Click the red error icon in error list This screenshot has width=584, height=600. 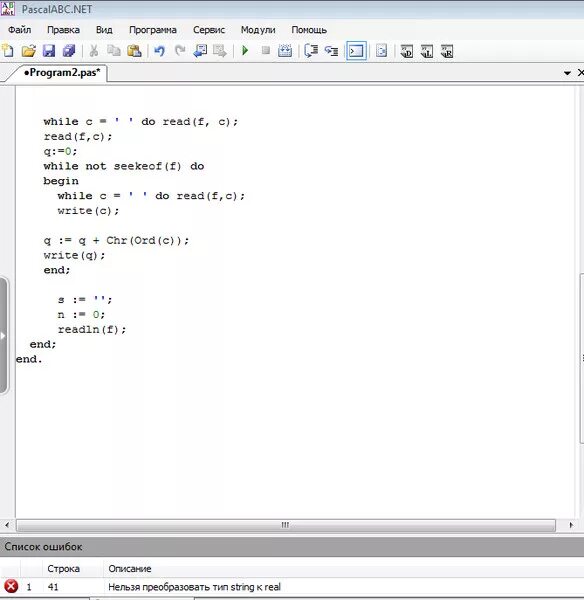(x=11, y=586)
